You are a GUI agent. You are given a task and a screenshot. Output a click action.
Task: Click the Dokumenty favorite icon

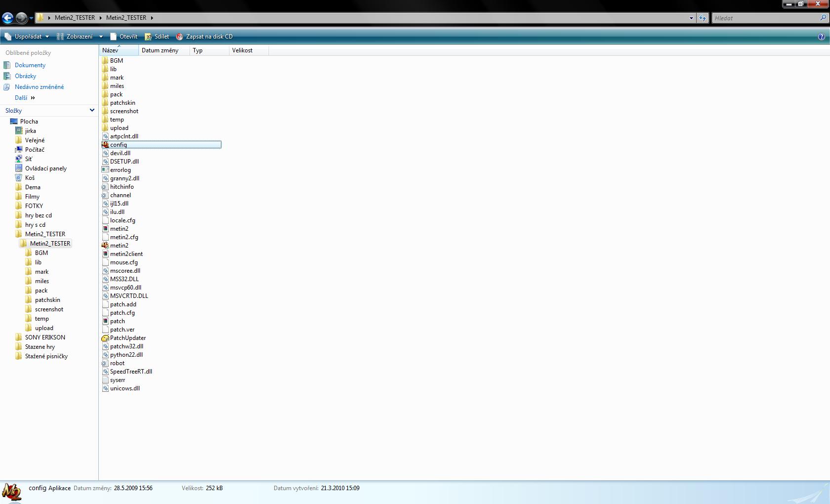7,65
